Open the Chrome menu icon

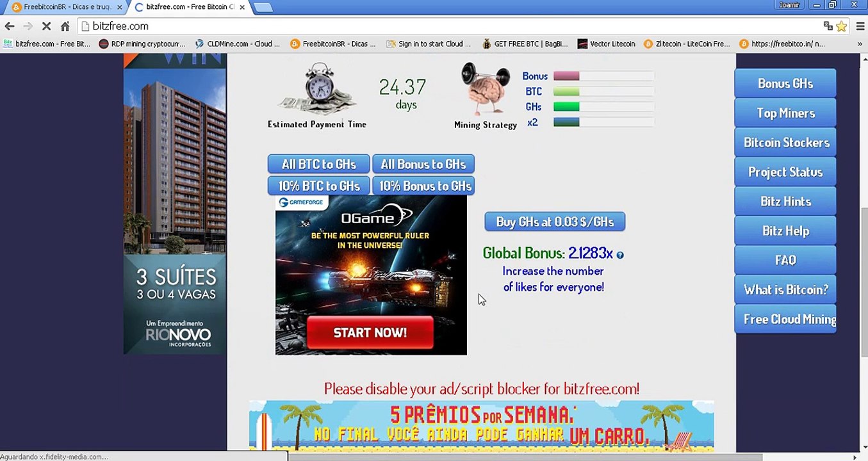coord(860,26)
